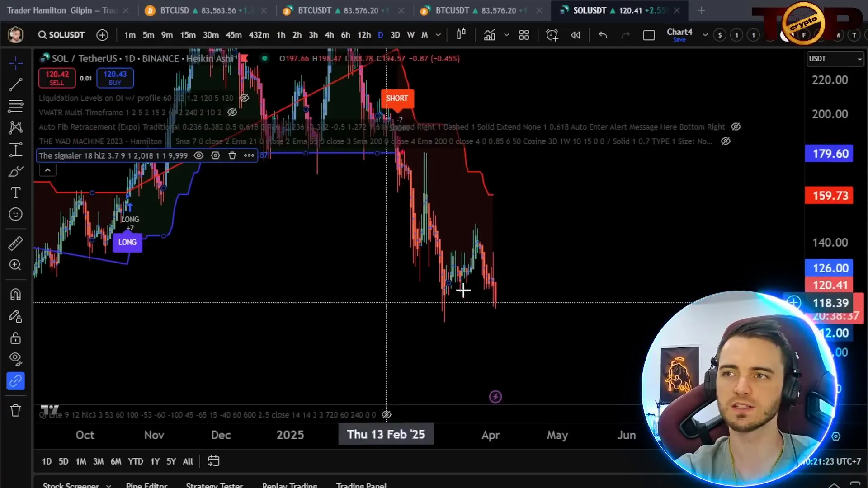Expand the Stock Screener dropdown arrow
Viewport: 868px width, 488px height.
click(108, 486)
